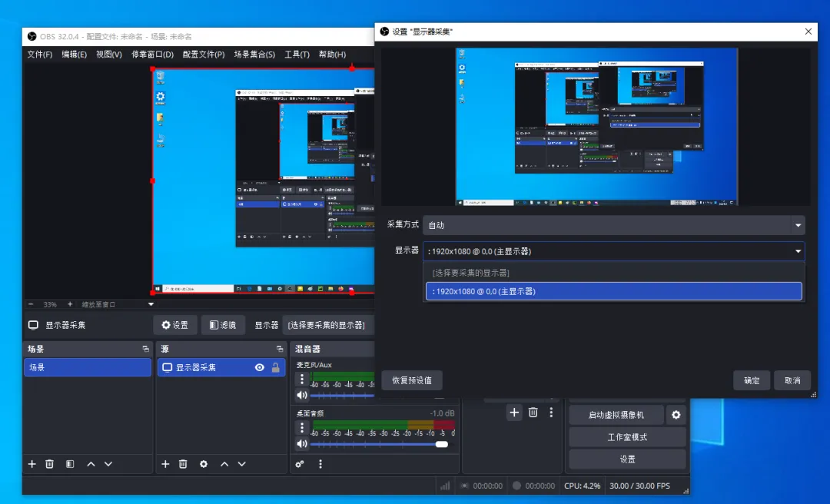The height and width of the screenshot is (504, 830).
Task: Zoom in preview with plus icon
Action: click(x=70, y=304)
